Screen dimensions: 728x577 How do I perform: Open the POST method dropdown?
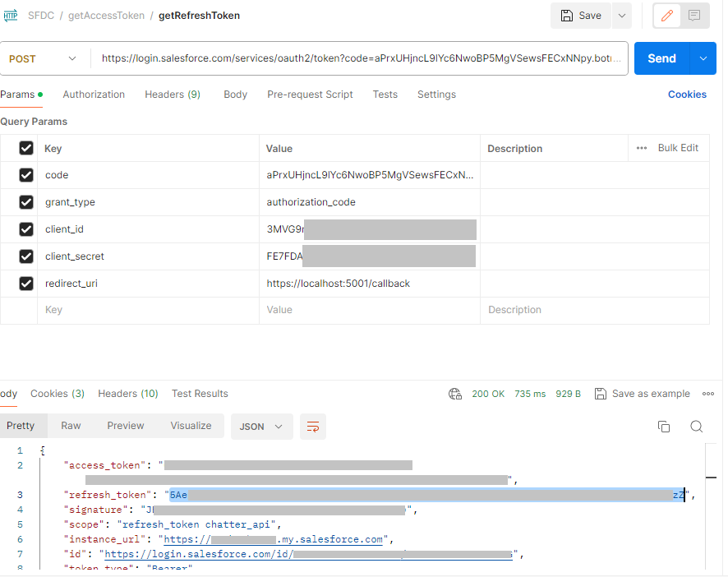[43, 58]
